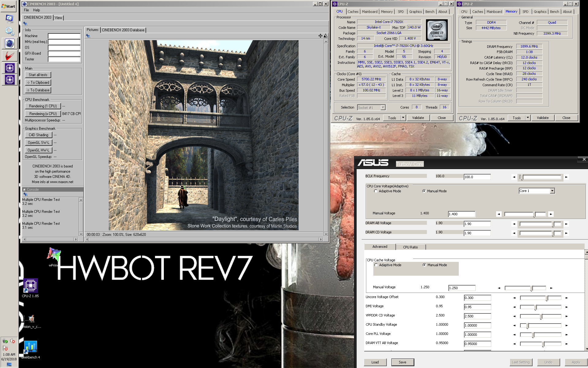Open the Start menu
This screenshot has height=368, width=588.
click(9, 6)
